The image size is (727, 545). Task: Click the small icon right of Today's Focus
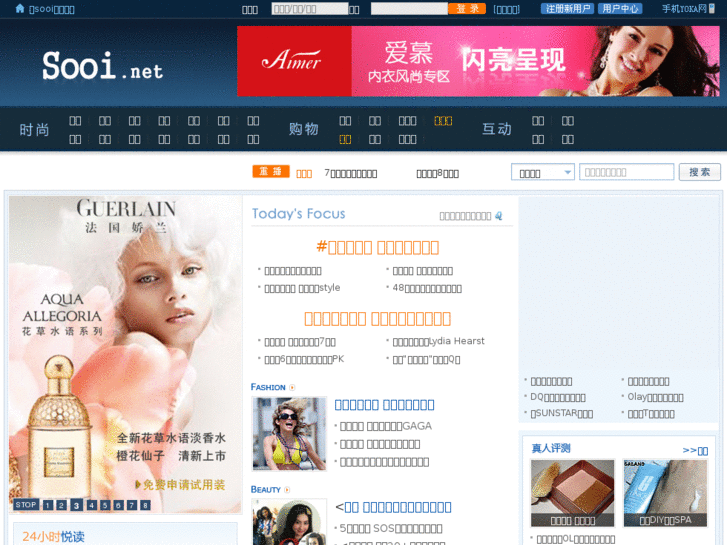point(498,216)
